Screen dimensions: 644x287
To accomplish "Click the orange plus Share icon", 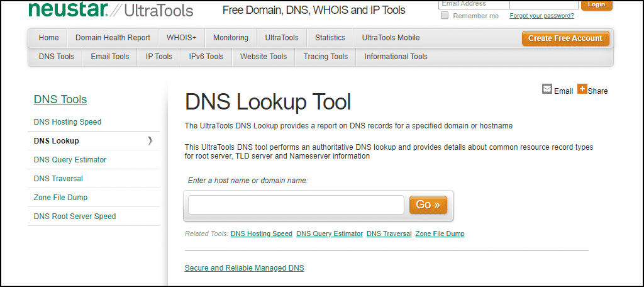I will 582,89.
